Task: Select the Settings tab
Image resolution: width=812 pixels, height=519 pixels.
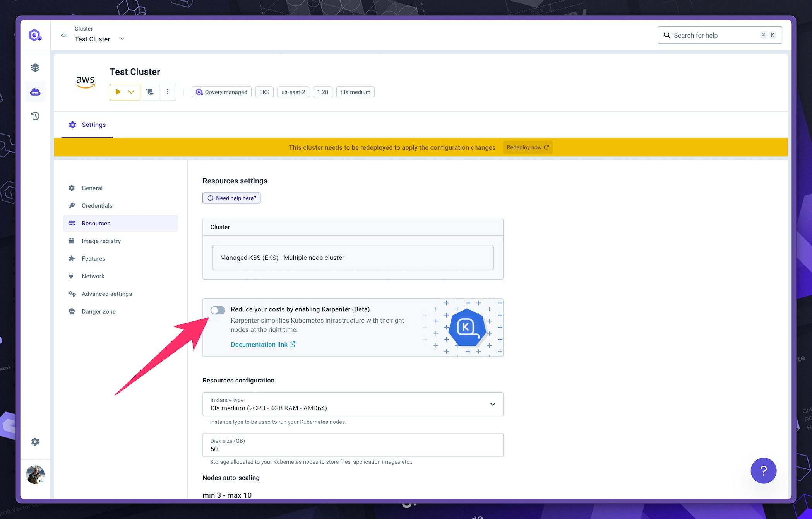Action: pyautogui.click(x=87, y=125)
